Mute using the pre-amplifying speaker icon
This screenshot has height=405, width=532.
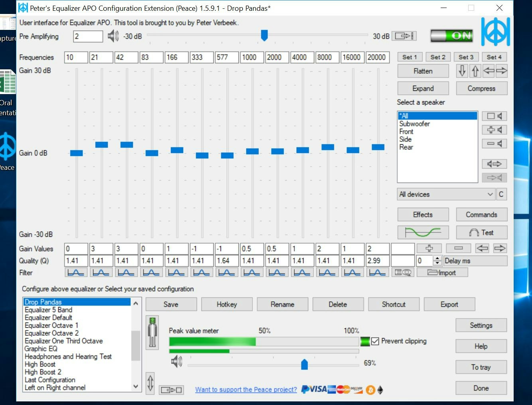coord(113,36)
